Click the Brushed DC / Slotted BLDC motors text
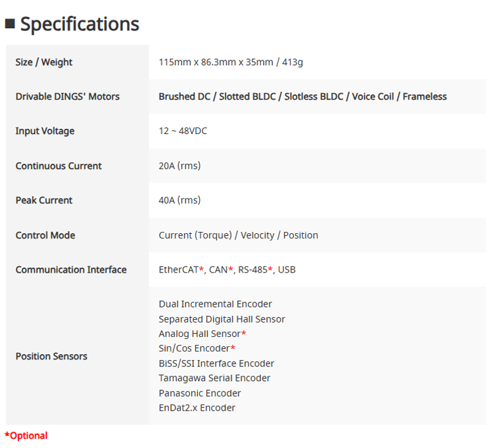Image resolution: width=493 pixels, height=448 pixels. [x=302, y=97]
